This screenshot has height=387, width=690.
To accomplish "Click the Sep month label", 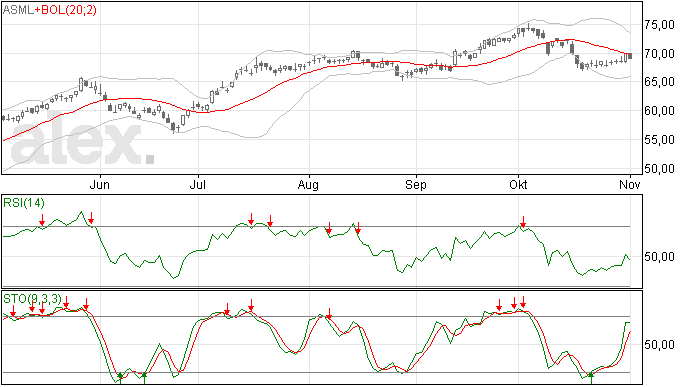I will point(416,184).
